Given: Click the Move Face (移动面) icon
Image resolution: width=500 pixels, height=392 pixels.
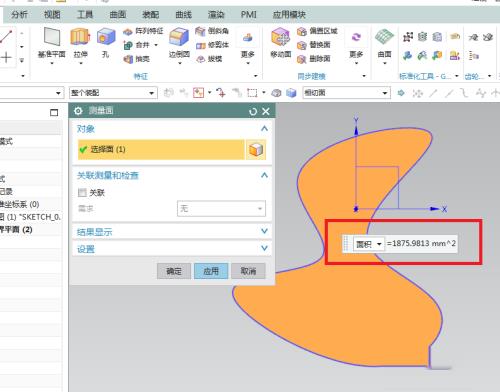Looking at the screenshot, I should (281, 37).
